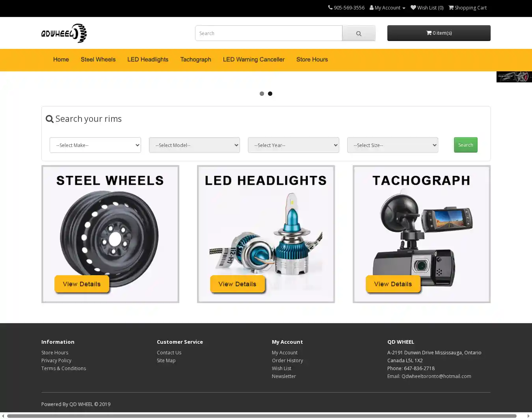Open the Select Year dropdown
This screenshot has width=532, height=419.
(x=293, y=145)
